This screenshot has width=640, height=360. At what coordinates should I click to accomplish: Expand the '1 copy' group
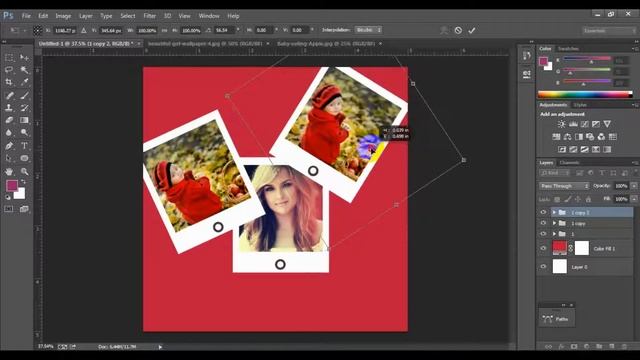click(x=554, y=223)
